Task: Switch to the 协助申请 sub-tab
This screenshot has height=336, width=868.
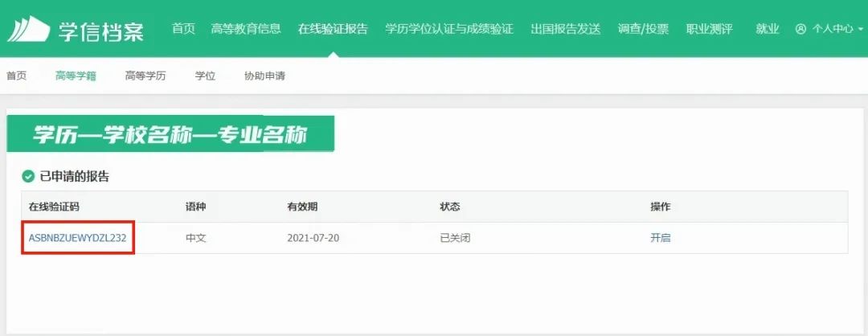Action: pos(264,76)
